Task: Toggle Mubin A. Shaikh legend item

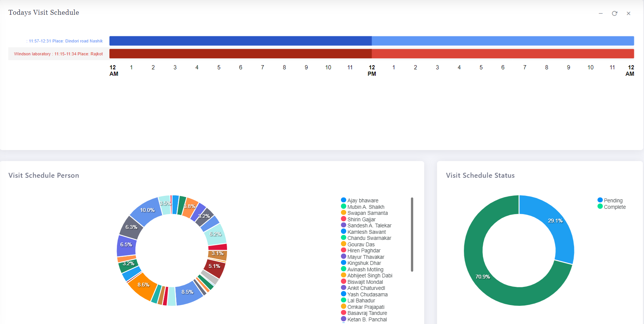Action: pos(362,207)
